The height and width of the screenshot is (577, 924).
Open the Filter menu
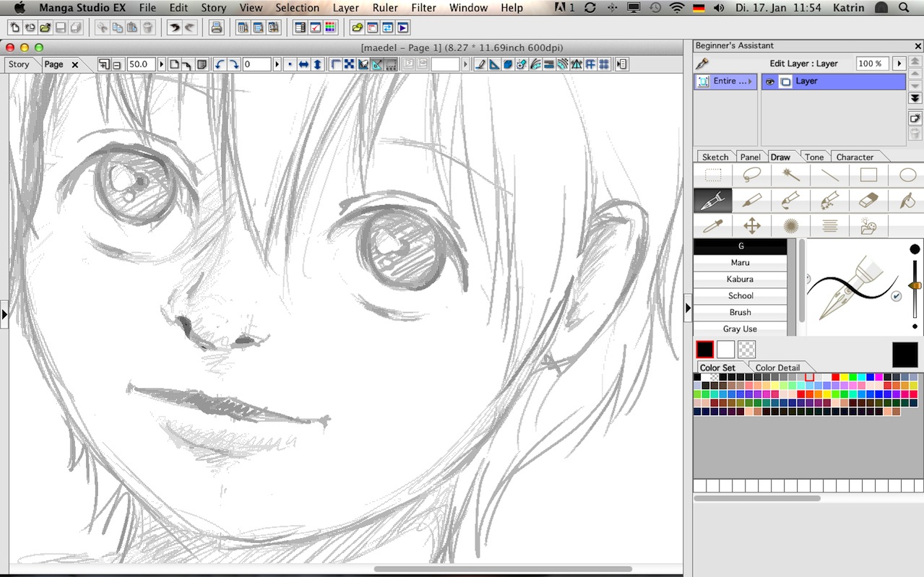(x=423, y=8)
